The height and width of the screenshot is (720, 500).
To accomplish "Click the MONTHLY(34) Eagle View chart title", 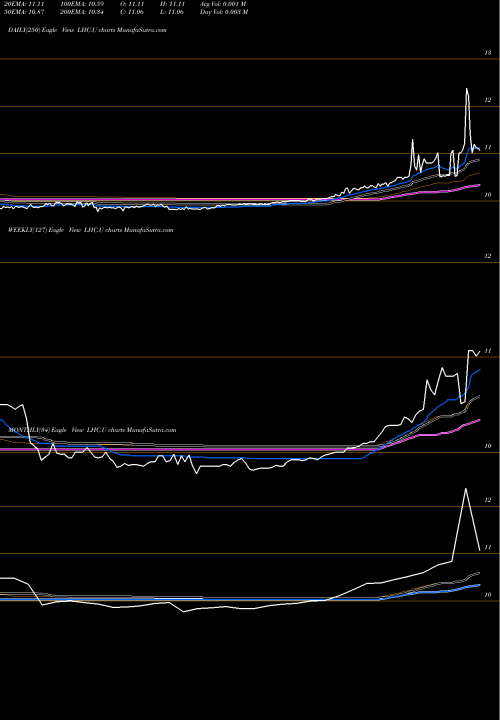I will tap(92, 430).
